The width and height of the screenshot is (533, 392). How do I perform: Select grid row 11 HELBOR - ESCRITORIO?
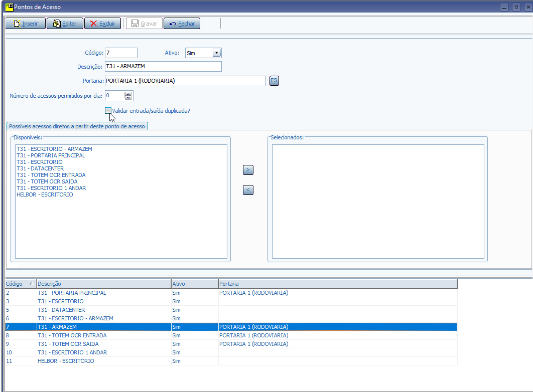[x=231, y=361]
